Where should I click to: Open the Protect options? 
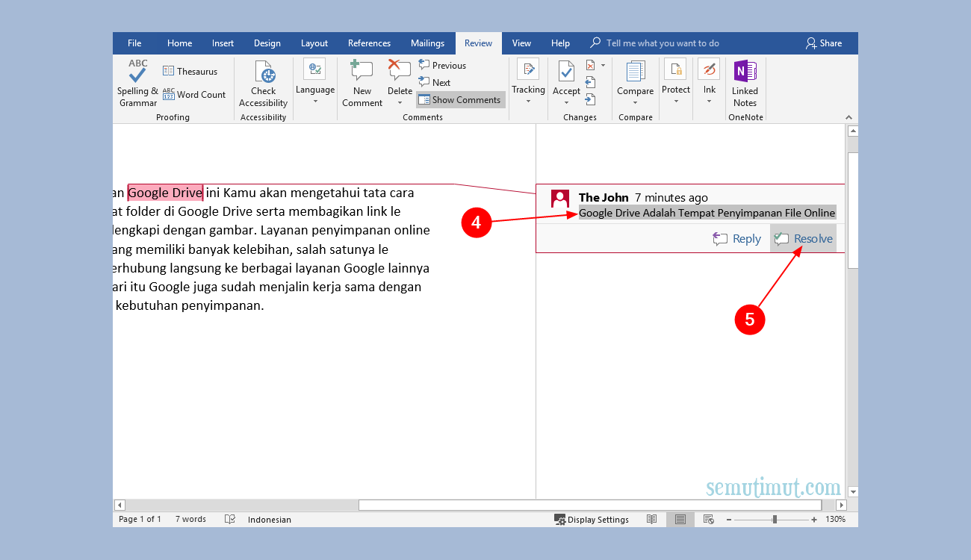point(676,76)
